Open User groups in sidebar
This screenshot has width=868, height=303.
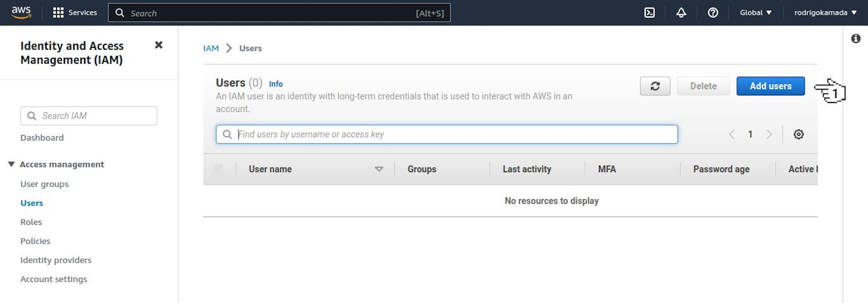pos(44,184)
